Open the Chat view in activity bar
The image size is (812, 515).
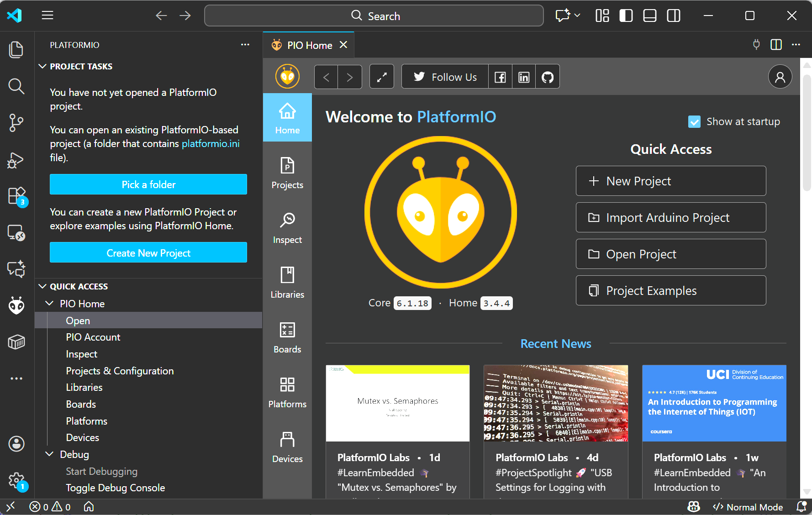[x=16, y=269]
